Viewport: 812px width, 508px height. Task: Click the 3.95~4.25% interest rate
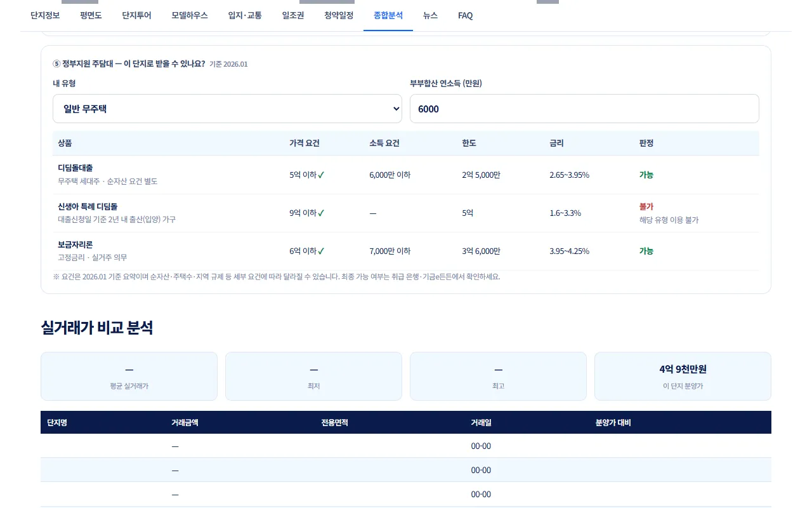(x=569, y=251)
